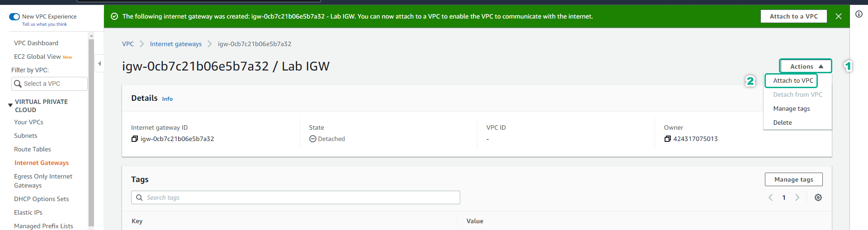This screenshot has height=230, width=868.
Task: Collapse the left navigation panel arrow
Action: click(99, 64)
